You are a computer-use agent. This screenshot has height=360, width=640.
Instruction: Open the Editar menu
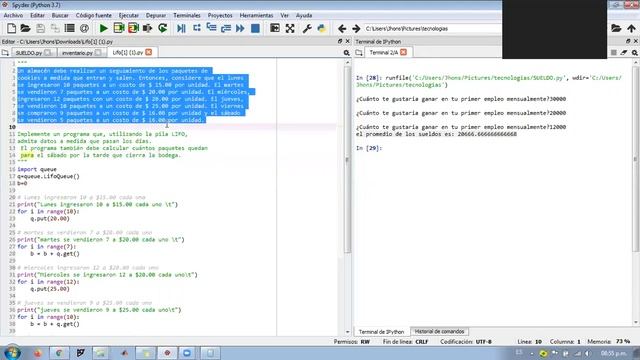[38, 15]
